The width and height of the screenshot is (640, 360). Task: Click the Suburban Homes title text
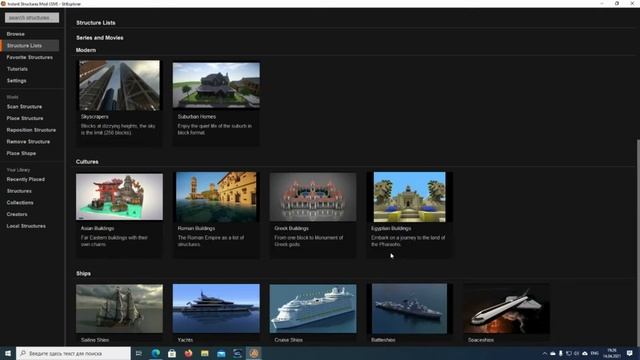click(197, 117)
